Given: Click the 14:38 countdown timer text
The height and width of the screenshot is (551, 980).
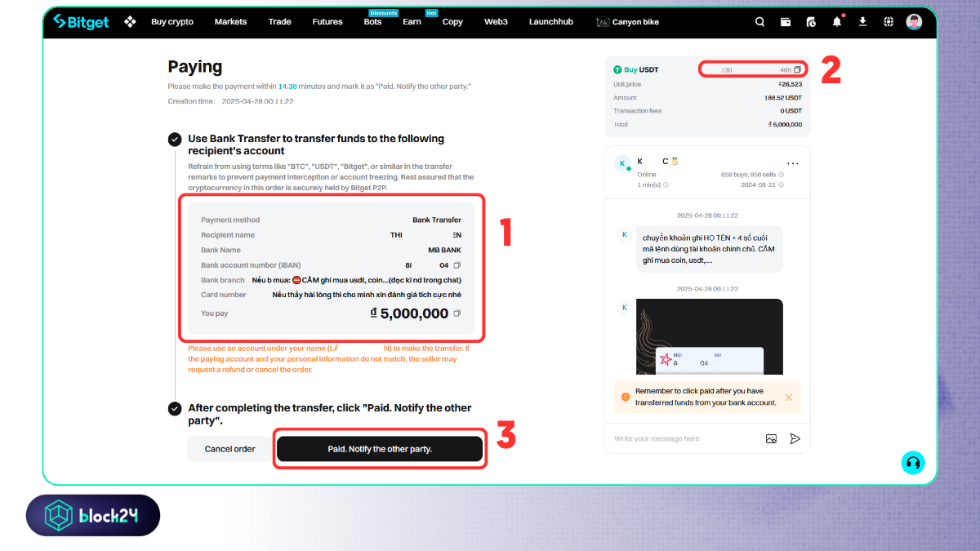Looking at the screenshot, I should click(x=287, y=87).
